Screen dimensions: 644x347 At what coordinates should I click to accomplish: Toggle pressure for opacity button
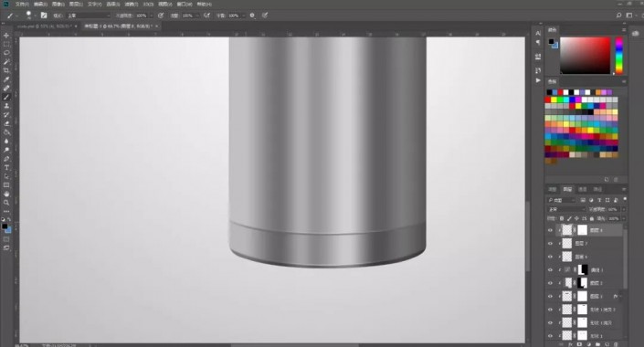pyautogui.click(x=161, y=16)
